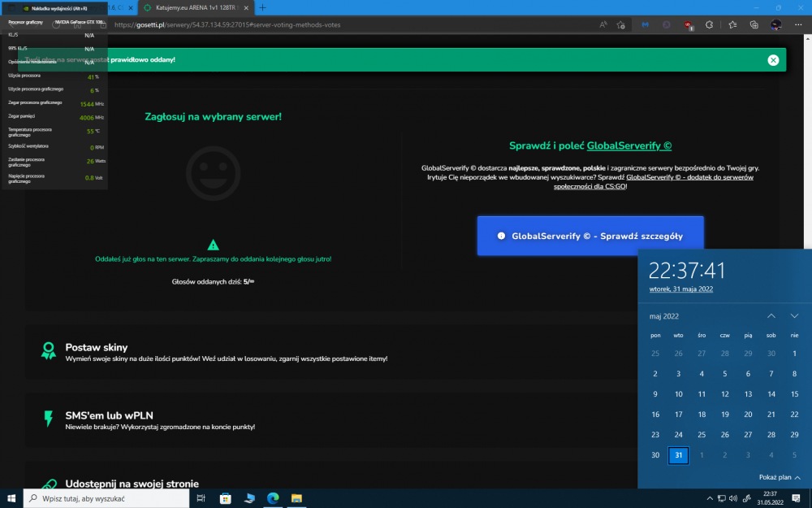Select day 31 in the calendar
The height and width of the screenshot is (508, 812).
[x=678, y=455]
